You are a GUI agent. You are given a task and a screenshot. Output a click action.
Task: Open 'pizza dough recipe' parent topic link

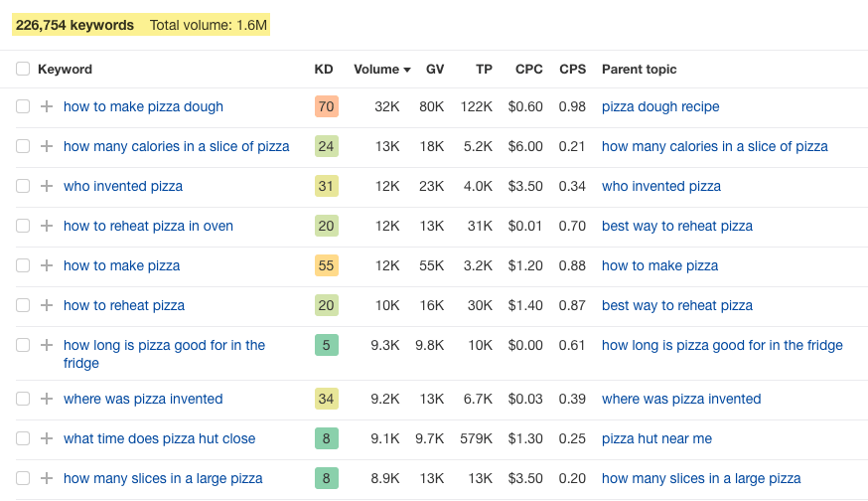tap(660, 106)
